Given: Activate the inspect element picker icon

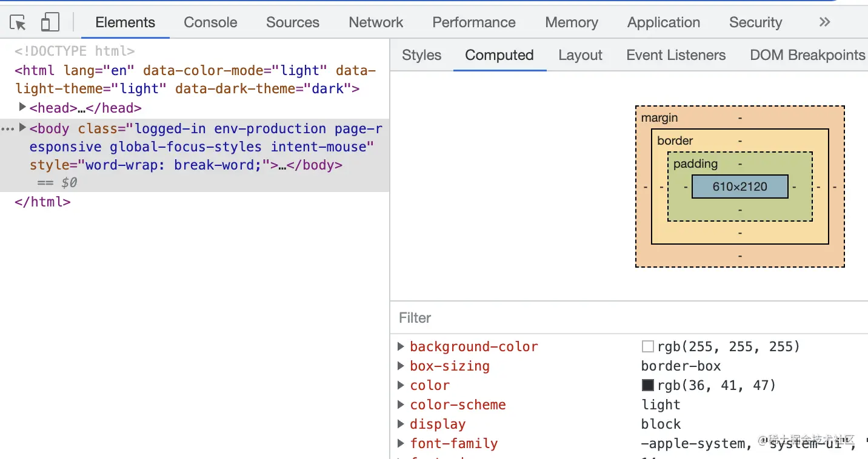Looking at the screenshot, I should 18,23.
